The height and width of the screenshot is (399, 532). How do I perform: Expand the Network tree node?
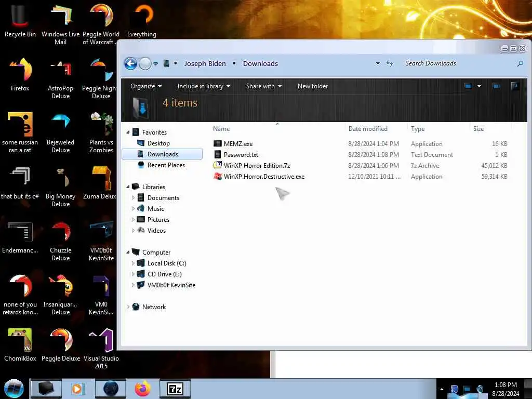point(128,307)
